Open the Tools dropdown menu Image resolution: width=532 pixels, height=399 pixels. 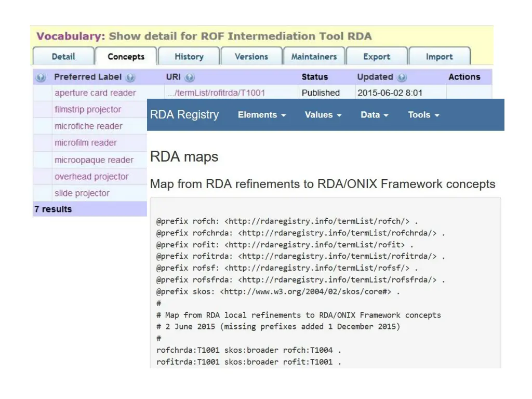(x=423, y=115)
